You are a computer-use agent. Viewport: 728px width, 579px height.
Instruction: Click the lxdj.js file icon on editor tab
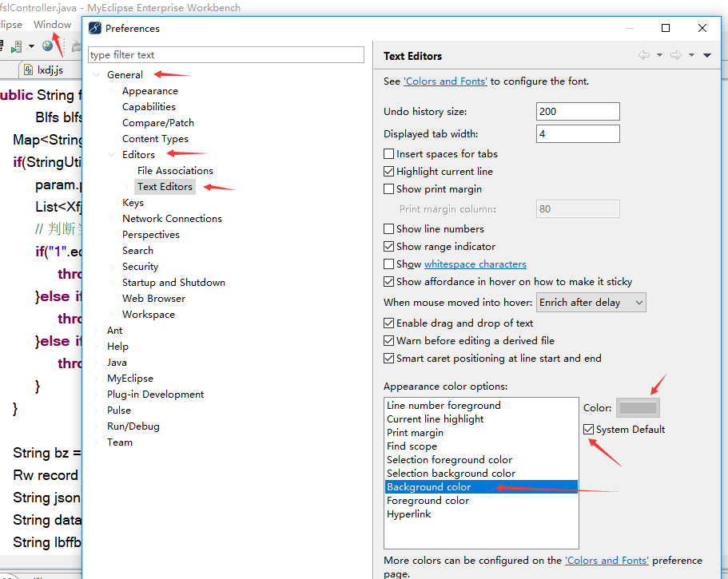tap(28, 69)
